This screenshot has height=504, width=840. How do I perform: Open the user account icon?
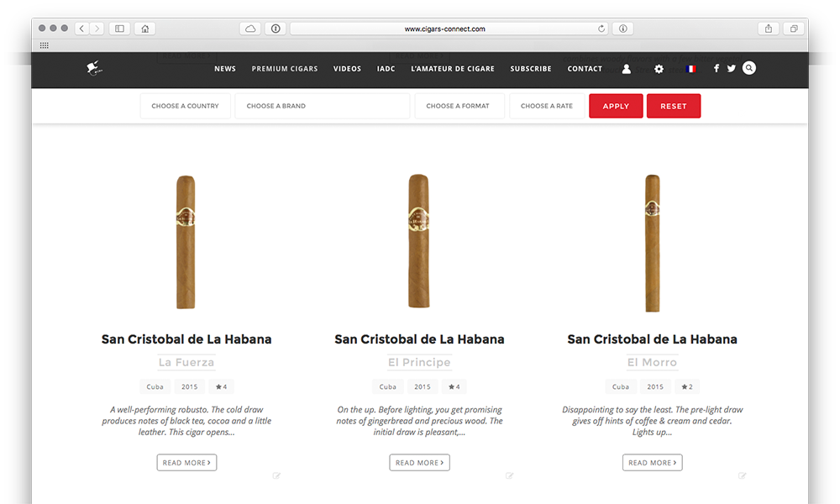click(627, 69)
